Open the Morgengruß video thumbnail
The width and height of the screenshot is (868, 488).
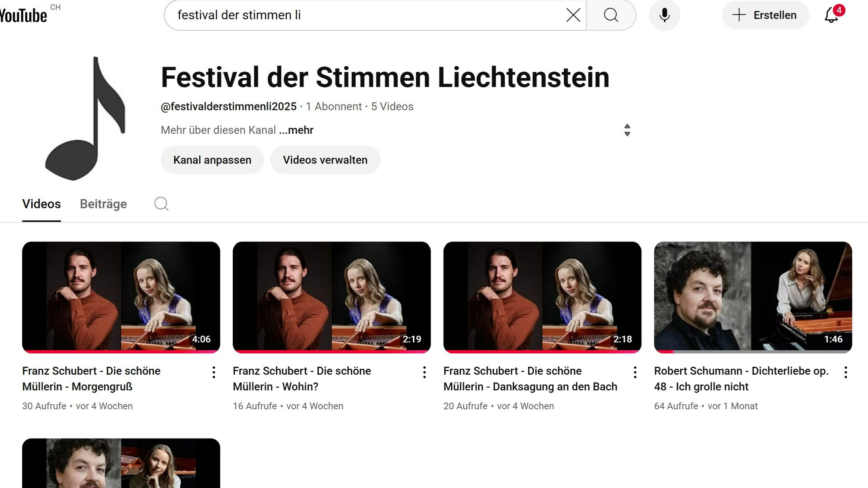pos(121,296)
